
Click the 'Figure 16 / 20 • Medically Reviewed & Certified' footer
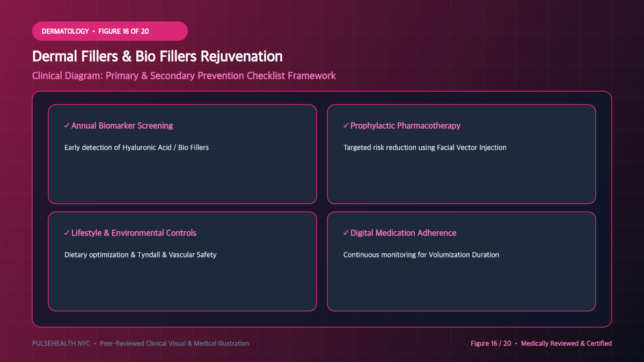(541, 343)
